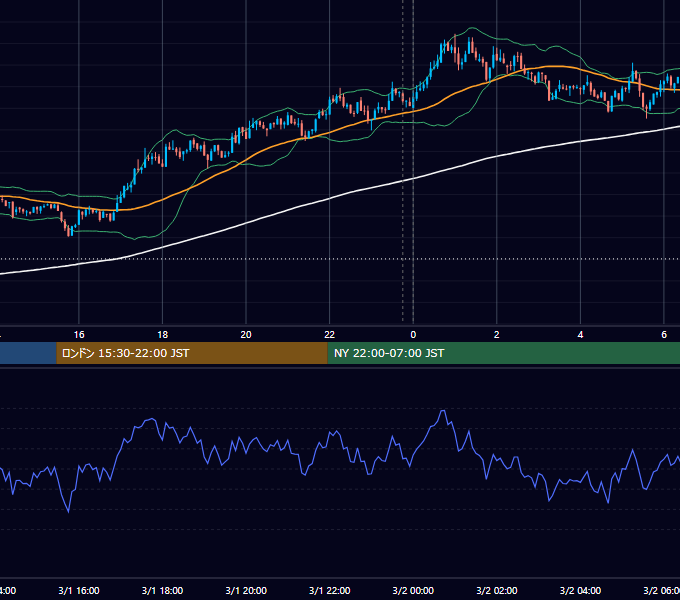Click the '3/1 16:00' time label
The height and width of the screenshot is (600, 680).
(79, 590)
